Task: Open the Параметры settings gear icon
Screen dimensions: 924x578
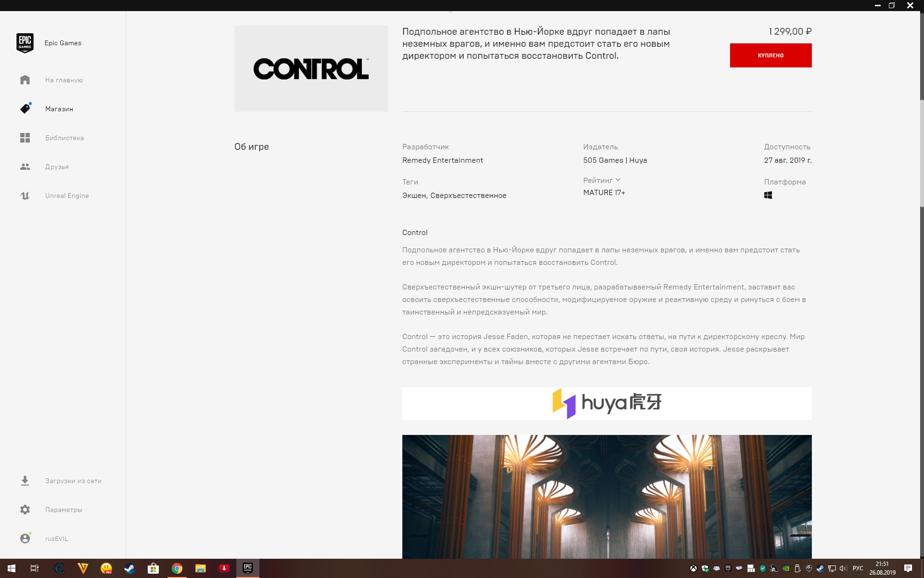Action: pyautogui.click(x=25, y=510)
